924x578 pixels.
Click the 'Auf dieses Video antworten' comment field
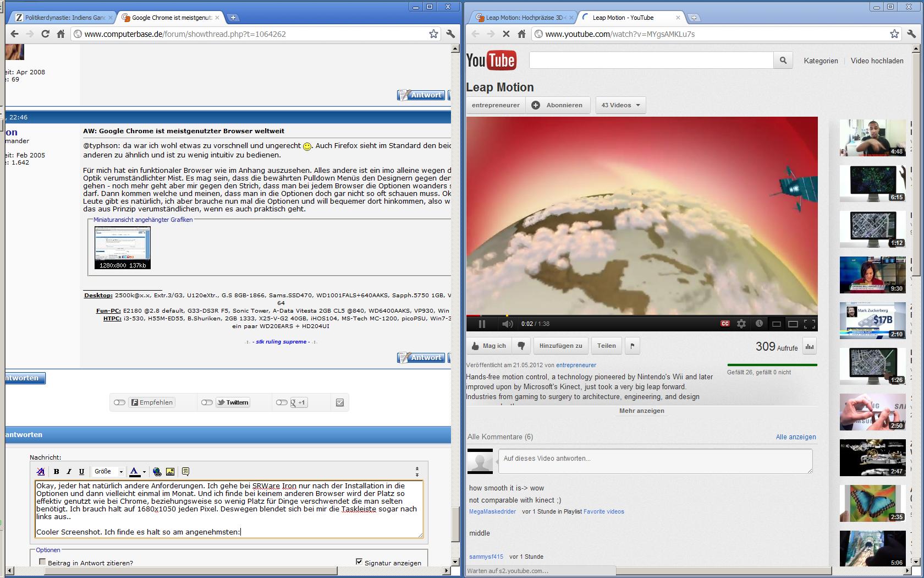(656, 461)
